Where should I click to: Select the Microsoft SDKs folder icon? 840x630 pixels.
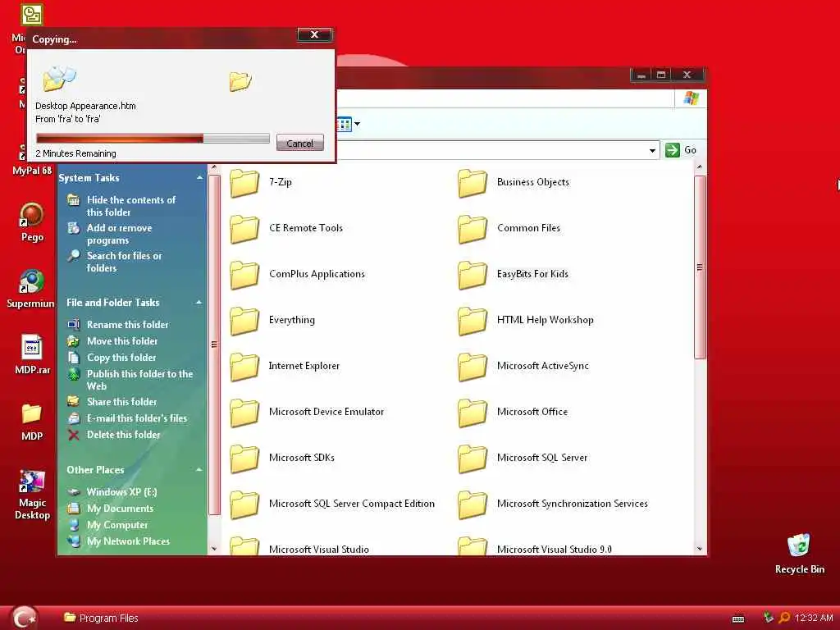pos(244,459)
